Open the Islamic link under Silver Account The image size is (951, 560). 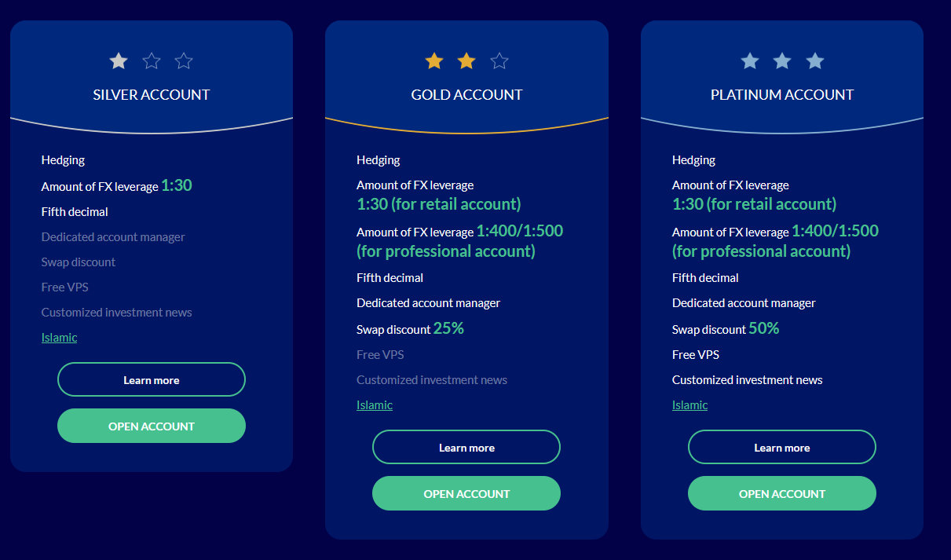[59, 338]
